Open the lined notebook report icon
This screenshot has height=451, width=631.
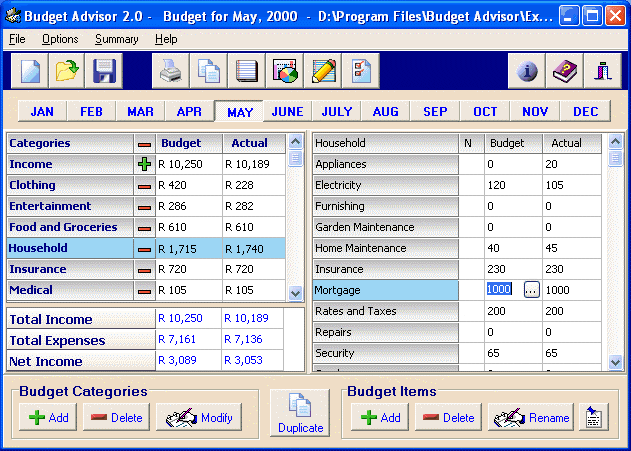click(246, 71)
